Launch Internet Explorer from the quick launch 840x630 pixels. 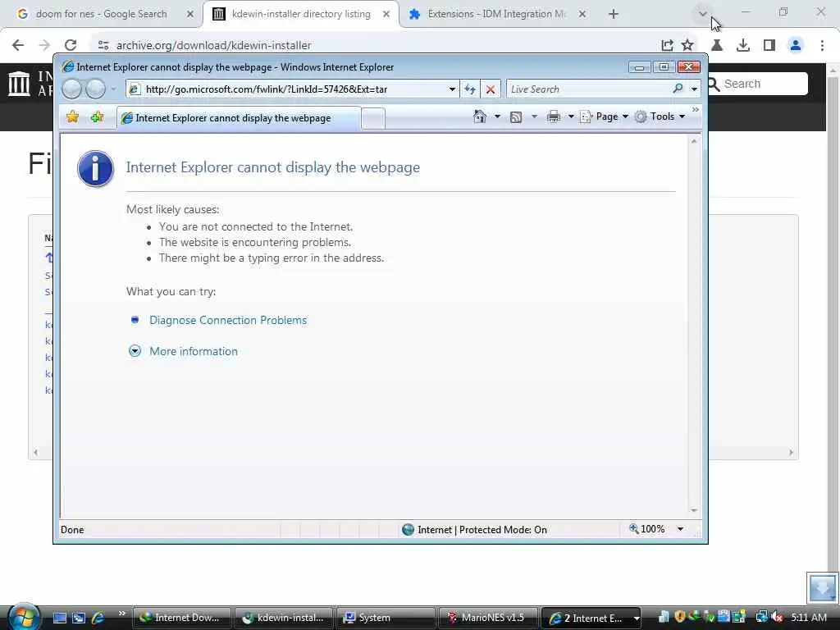[98, 618]
